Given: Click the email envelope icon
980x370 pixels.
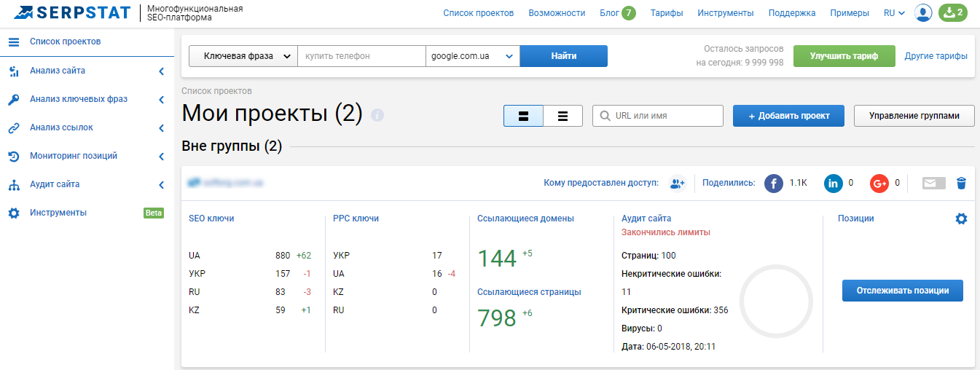Looking at the screenshot, I should coord(933,184).
